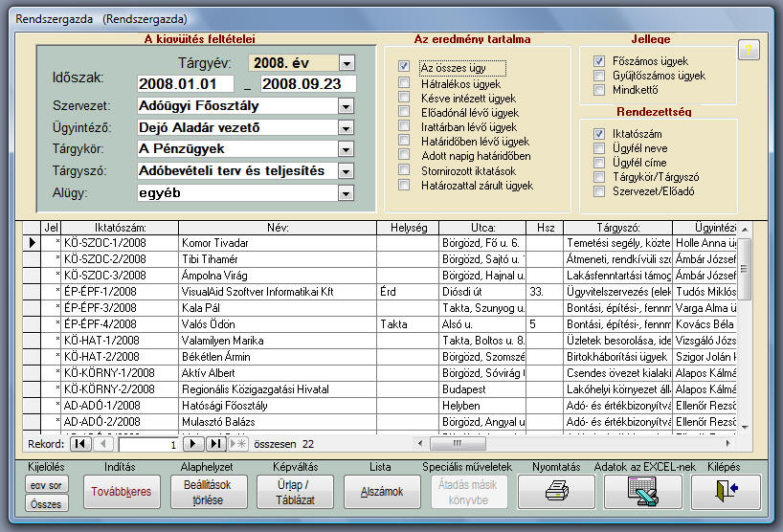This screenshot has width=783, height=532.
Task: Expand the Ügyintéző dropdown list
Action: coord(346,128)
